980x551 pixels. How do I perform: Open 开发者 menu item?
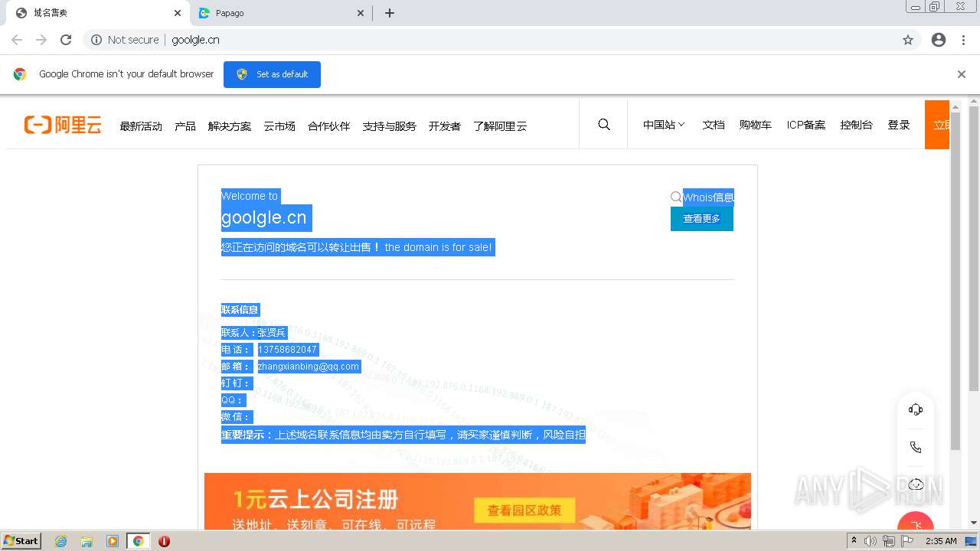click(445, 126)
